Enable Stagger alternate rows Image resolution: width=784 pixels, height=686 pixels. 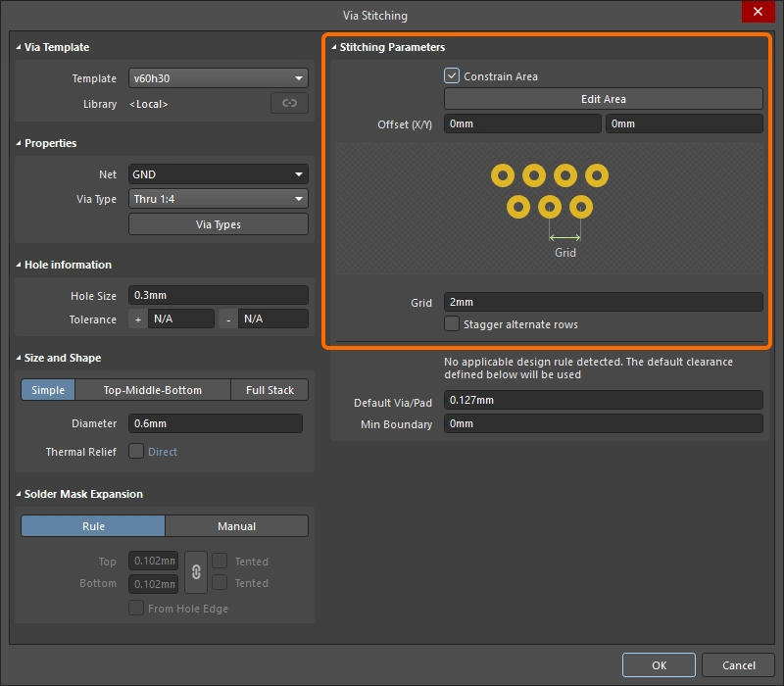[452, 324]
